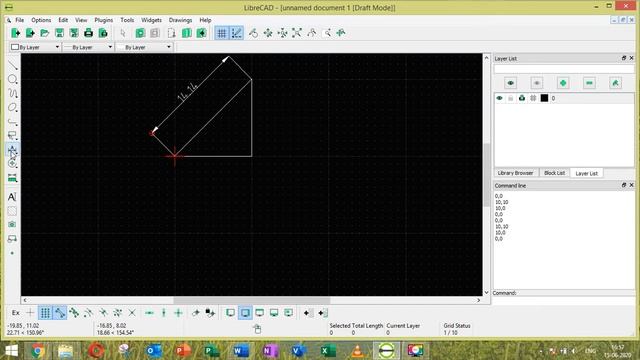
Task: Open the color By Layer dropdown
Action: (x=35, y=47)
